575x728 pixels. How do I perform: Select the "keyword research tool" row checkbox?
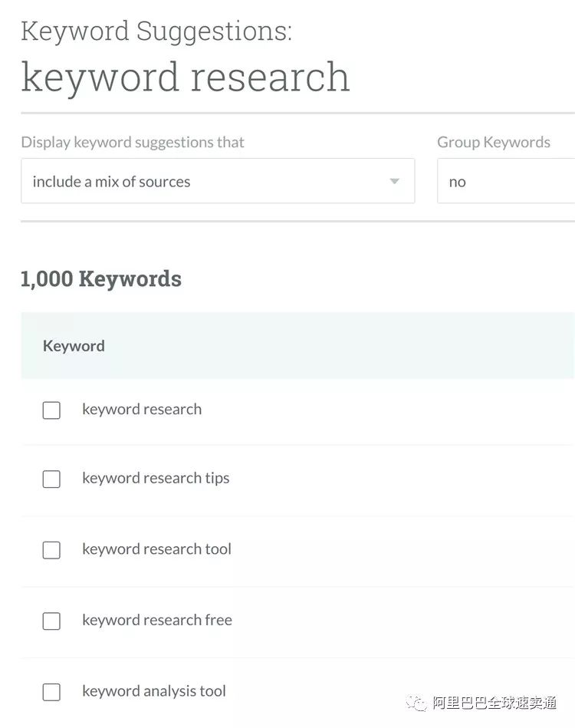click(51, 550)
